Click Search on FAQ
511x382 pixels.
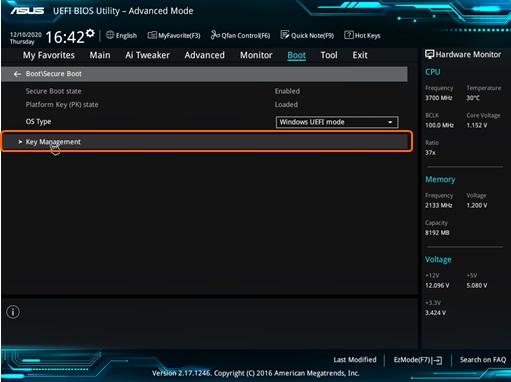[483, 360]
